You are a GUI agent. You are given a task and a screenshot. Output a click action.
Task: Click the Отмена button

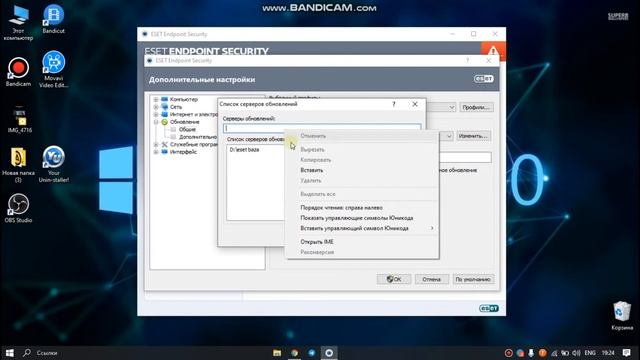[x=431, y=279]
